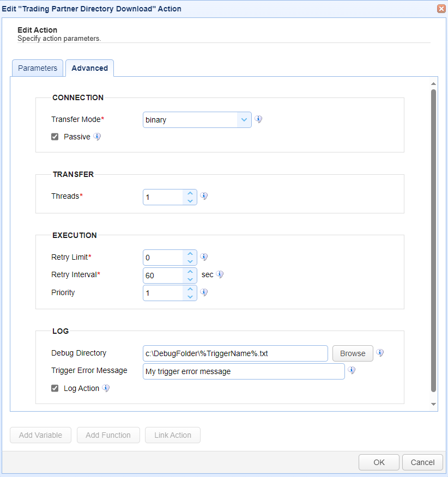Click info icon next to Transfer Mode
Screen dimensions: 448x477
pyautogui.click(x=258, y=119)
